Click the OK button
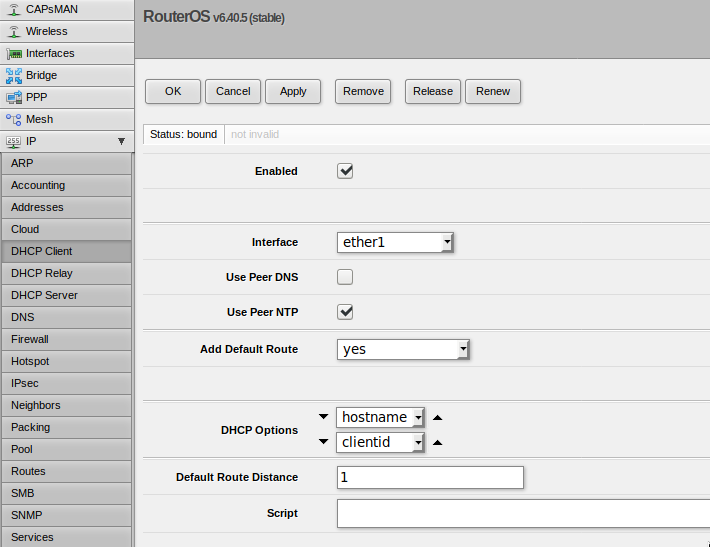710x547 pixels. pos(173,91)
